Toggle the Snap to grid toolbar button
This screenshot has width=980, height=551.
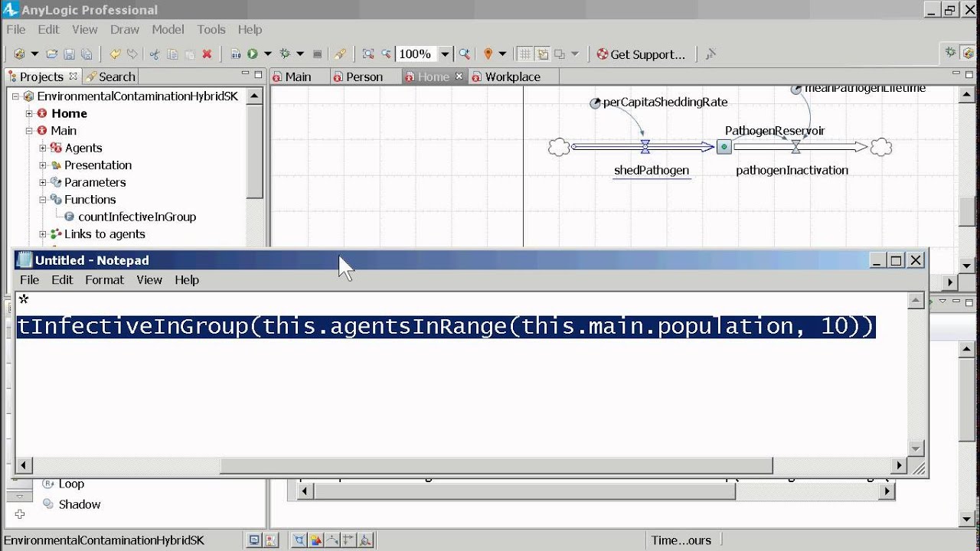point(543,54)
